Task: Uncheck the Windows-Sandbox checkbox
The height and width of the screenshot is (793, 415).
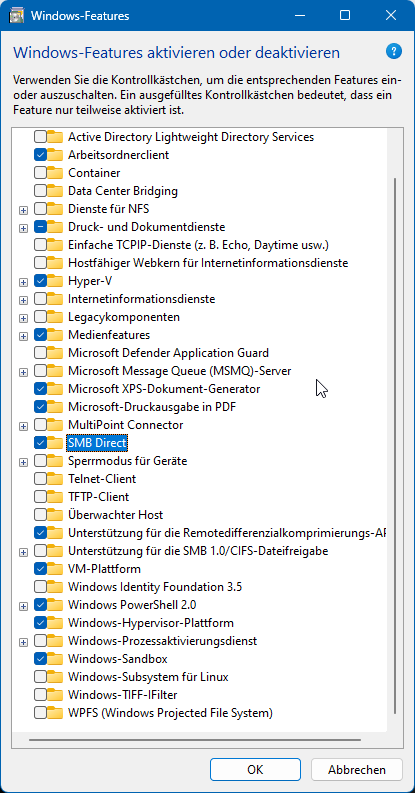Action: (x=40, y=659)
